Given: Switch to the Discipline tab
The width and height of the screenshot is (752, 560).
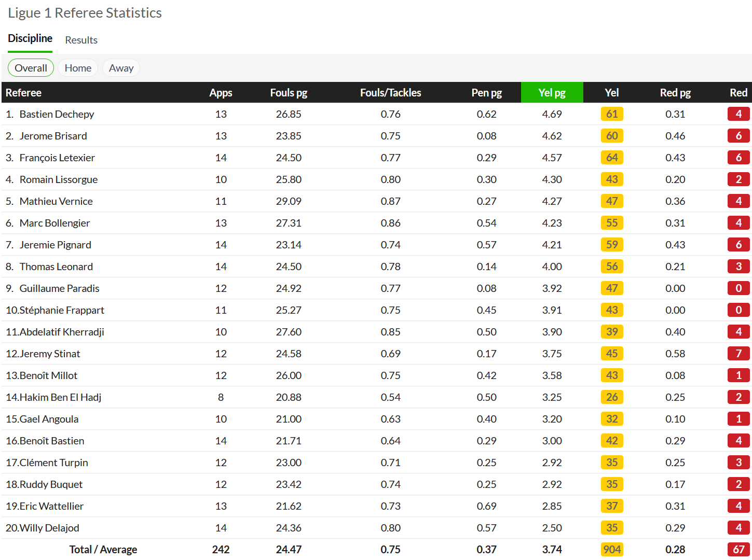Looking at the screenshot, I should tap(30, 39).
